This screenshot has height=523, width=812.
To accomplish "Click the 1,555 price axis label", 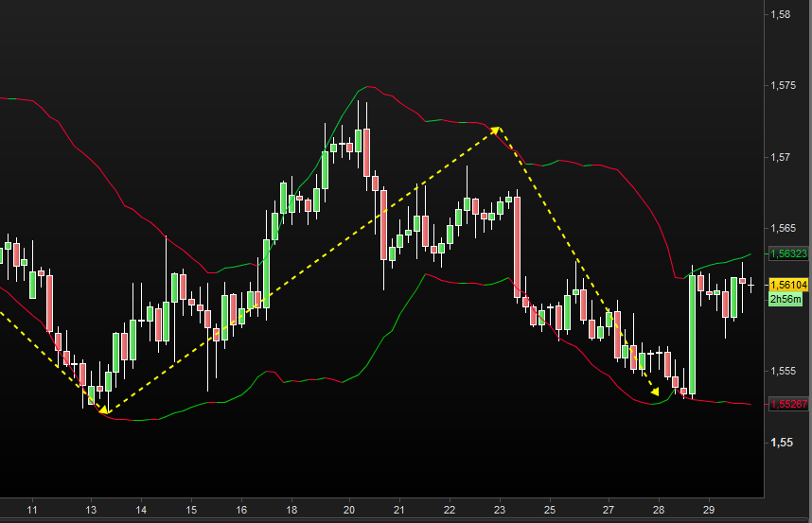I will click(783, 371).
